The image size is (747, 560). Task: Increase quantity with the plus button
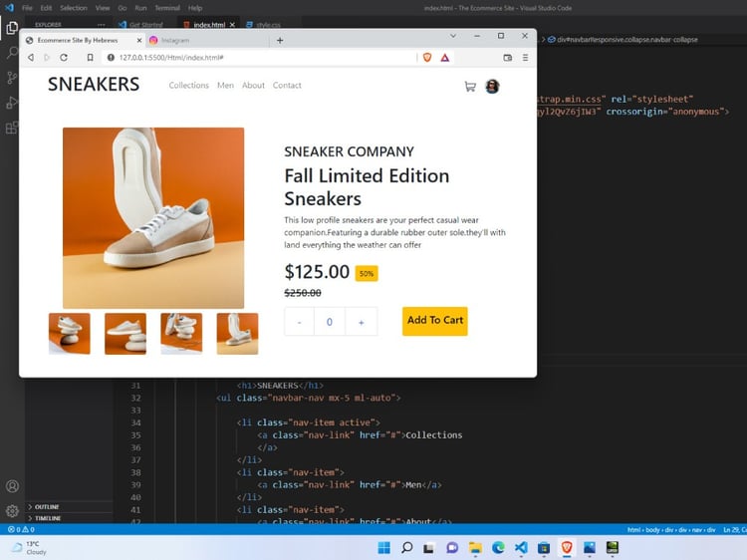(x=362, y=322)
